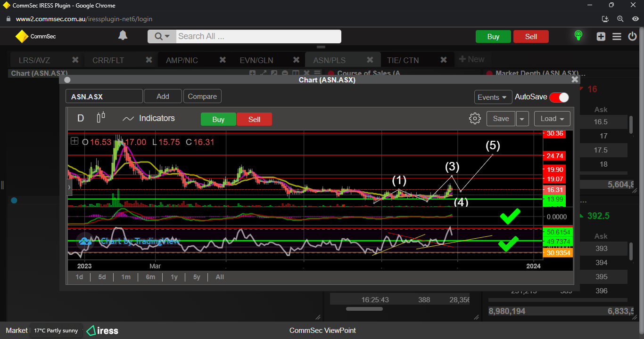Viewport: 644px width, 339px height.
Task: Open the arrow dropdown beside Save
Action: (x=522, y=119)
